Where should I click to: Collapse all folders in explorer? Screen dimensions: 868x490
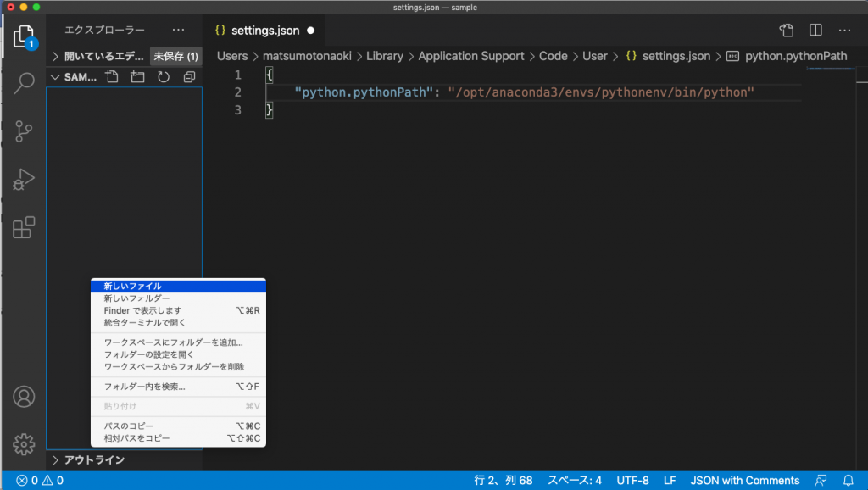(189, 77)
